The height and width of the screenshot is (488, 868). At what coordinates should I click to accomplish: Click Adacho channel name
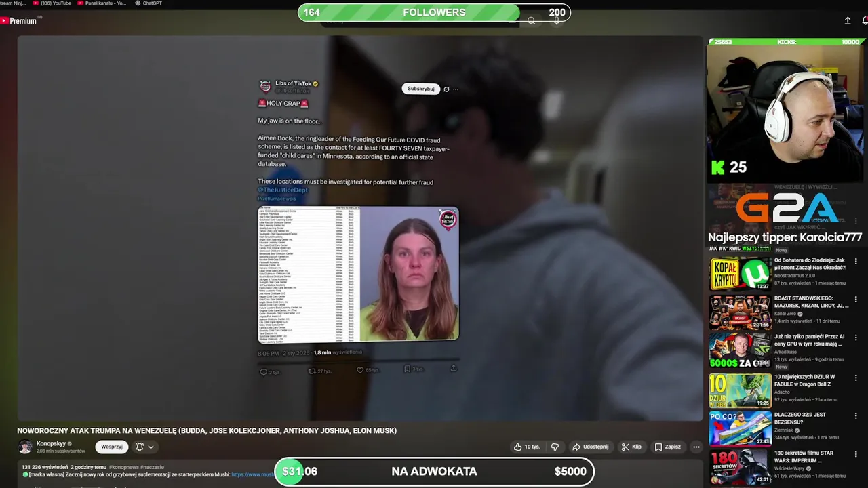[783, 392]
